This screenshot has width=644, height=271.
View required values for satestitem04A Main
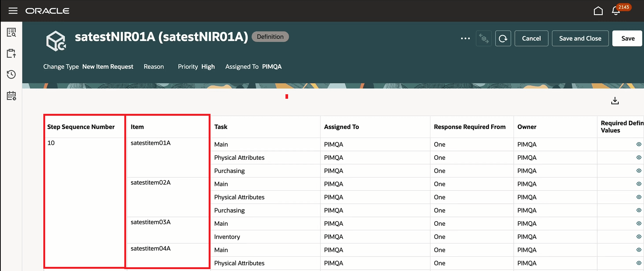click(x=639, y=250)
